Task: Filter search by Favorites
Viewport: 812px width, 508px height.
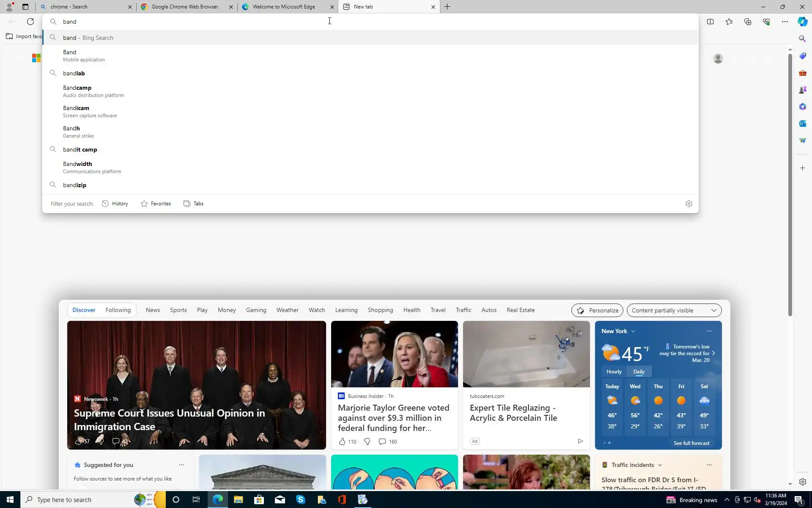Action: pyautogui.click(x=156, y=204)
